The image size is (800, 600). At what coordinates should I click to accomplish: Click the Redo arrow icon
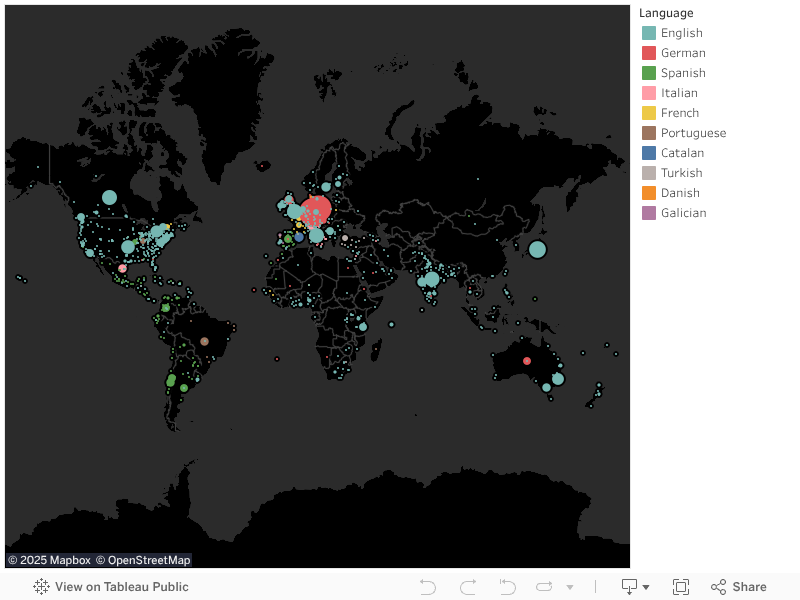click(x=468, y=587)
